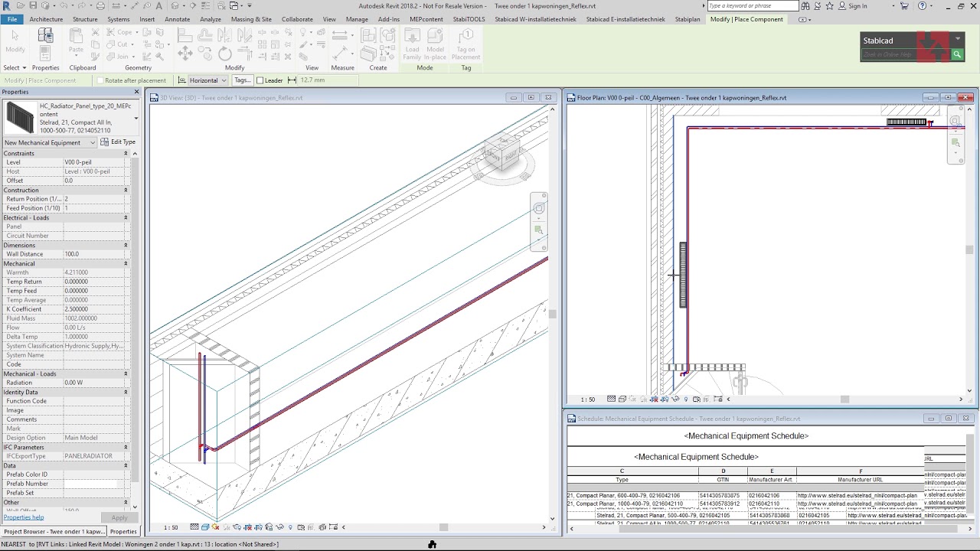Click the Sign In button
This screenshot has height=551, width=980.
tap(853, 6)
